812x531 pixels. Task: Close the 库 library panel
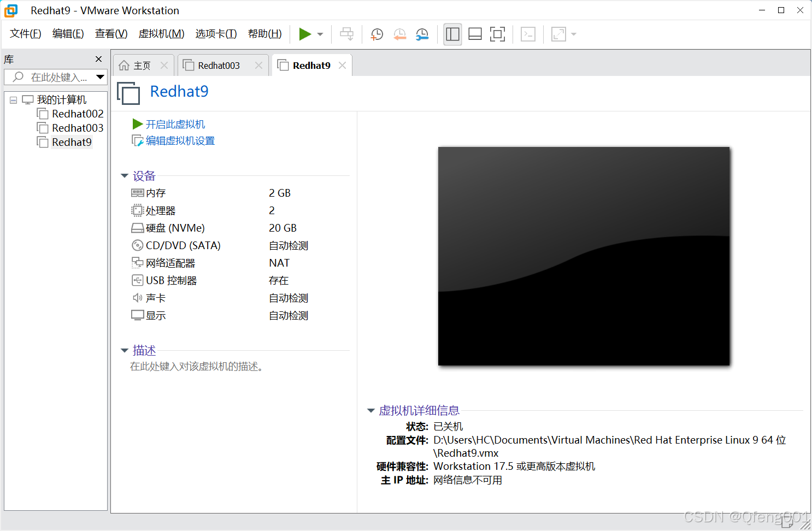[x=98, y=59]
